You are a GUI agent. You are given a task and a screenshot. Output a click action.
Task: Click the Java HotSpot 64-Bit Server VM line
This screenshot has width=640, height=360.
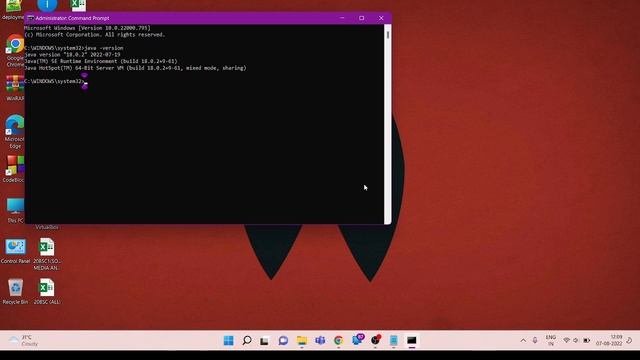(136, 68)
